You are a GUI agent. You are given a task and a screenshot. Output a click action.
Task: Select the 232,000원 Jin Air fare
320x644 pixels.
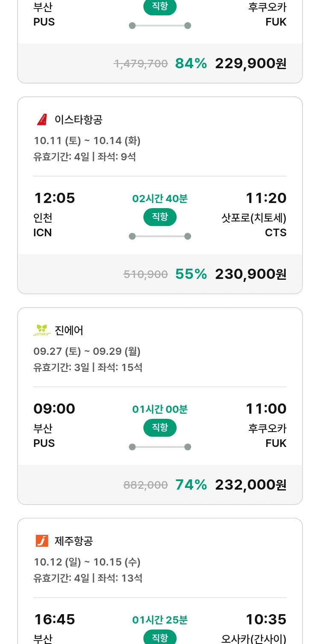click(x=250, y=484)
